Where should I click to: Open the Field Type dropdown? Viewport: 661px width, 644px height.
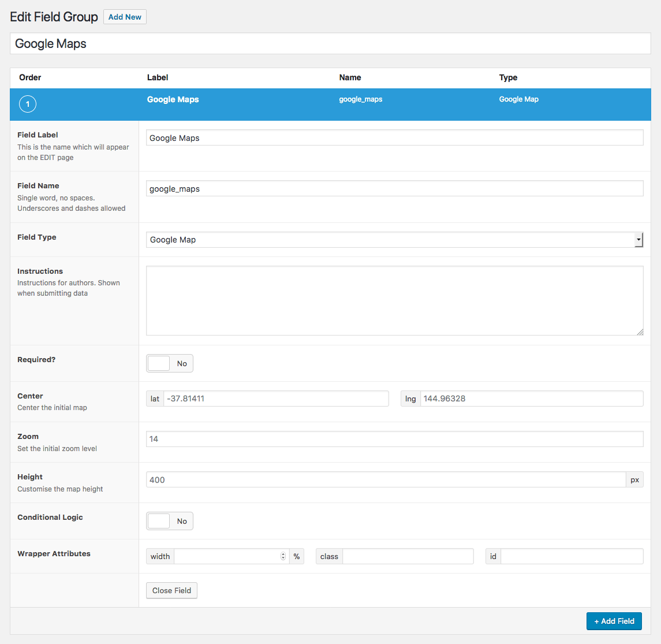pyautogui.click(x=394, y=240)
